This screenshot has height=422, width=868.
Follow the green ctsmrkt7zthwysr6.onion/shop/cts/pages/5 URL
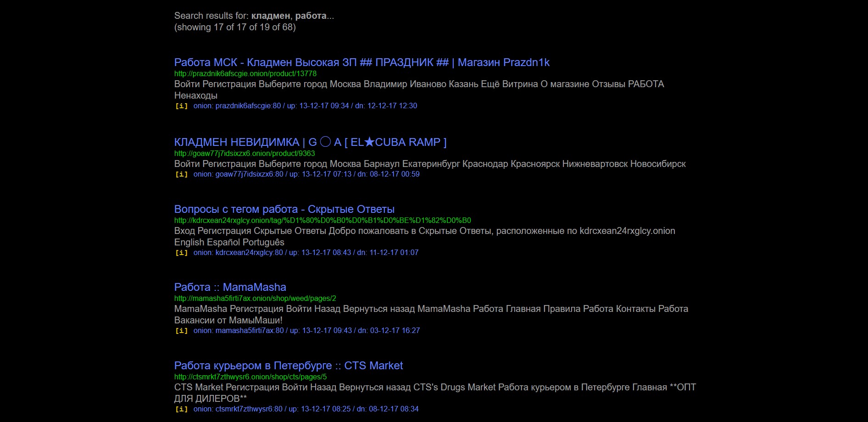[250, 377]
